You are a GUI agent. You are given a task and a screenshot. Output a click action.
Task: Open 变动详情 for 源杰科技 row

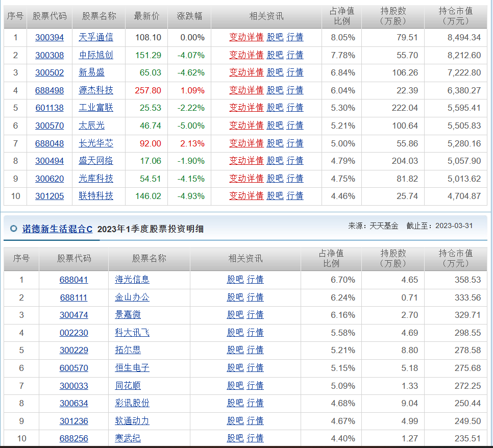246,90
